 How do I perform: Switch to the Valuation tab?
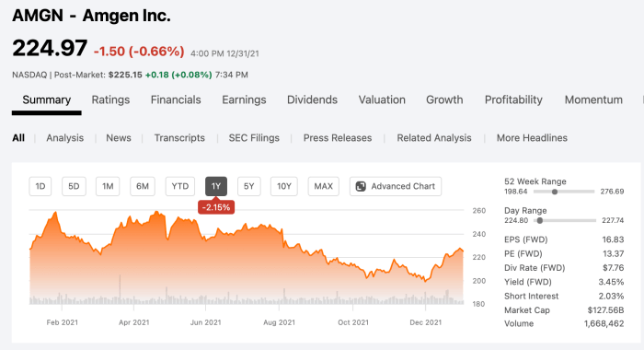382,100
